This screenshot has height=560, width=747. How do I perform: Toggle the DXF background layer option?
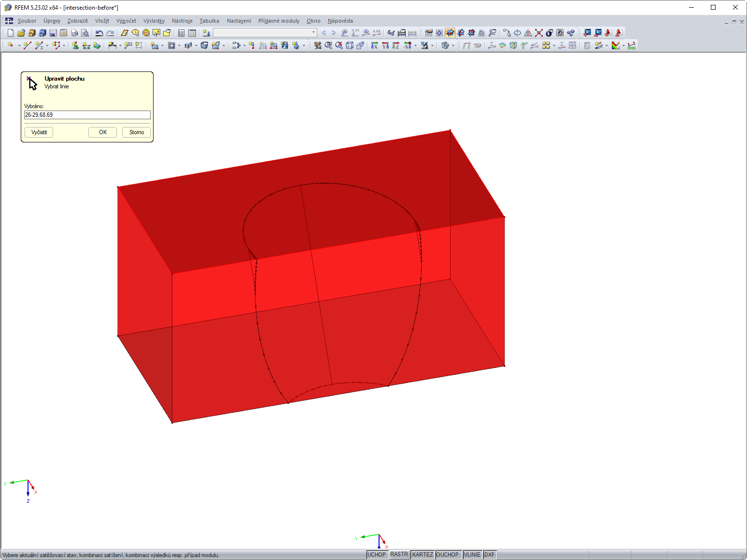490,555
